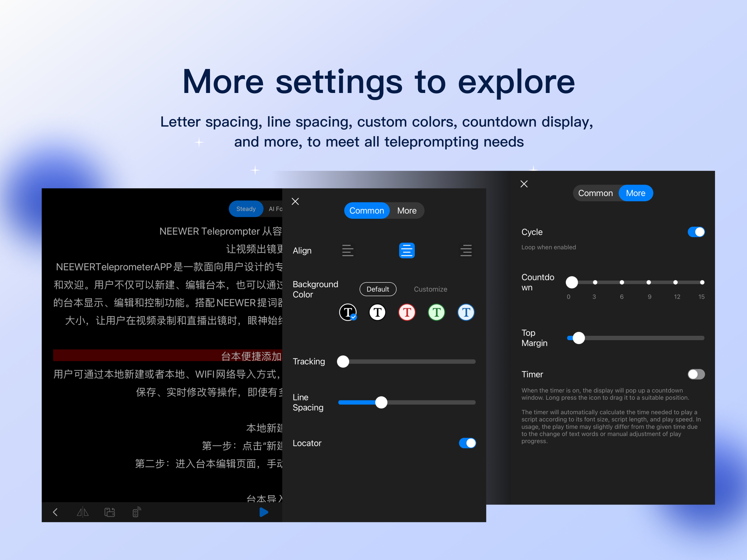Open the More tab in the middle panel

[x=407, y=211]
